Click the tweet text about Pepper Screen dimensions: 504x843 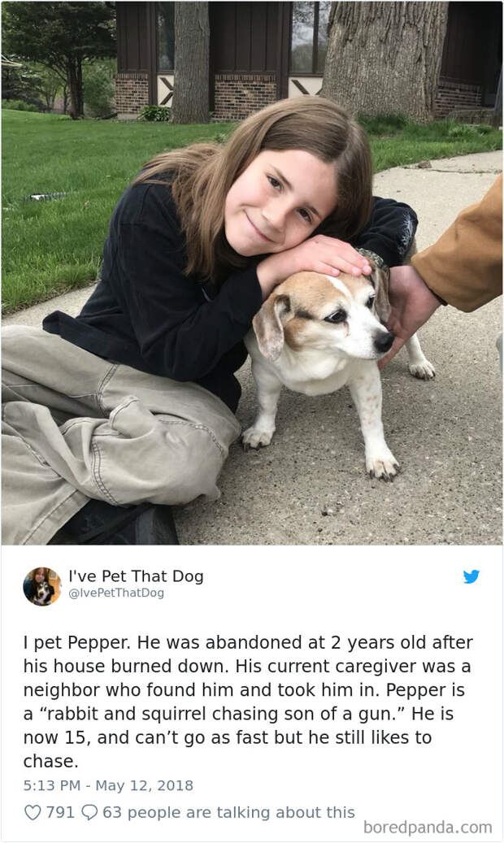(x=248, y=702)
